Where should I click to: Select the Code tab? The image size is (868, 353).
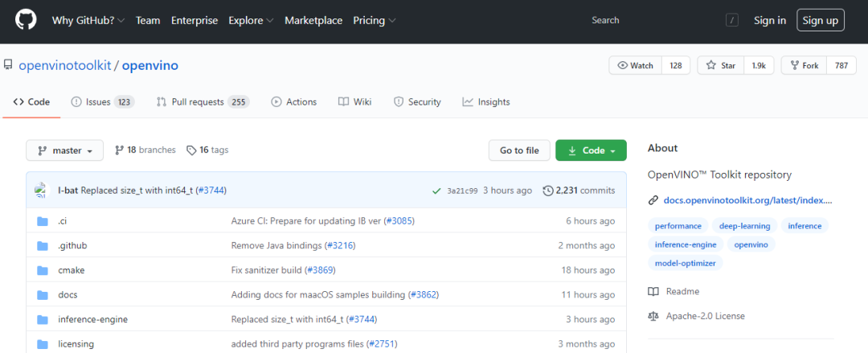point(31,102)
